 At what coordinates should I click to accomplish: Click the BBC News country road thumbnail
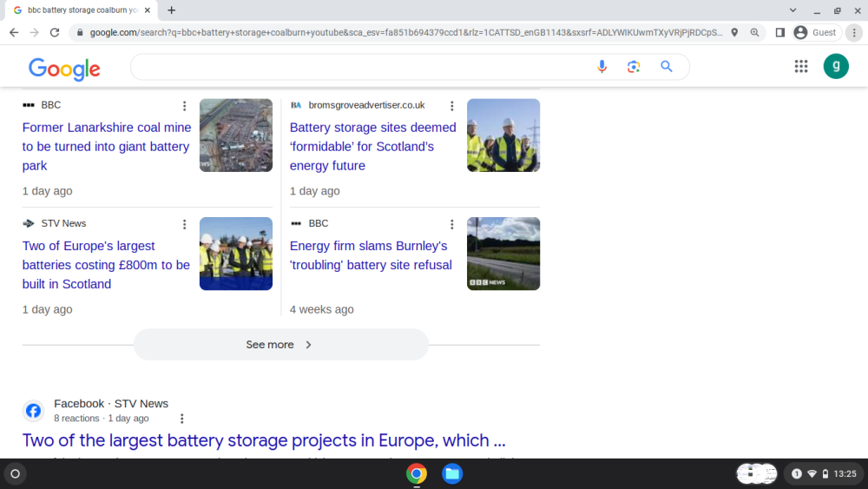(503, 254)
